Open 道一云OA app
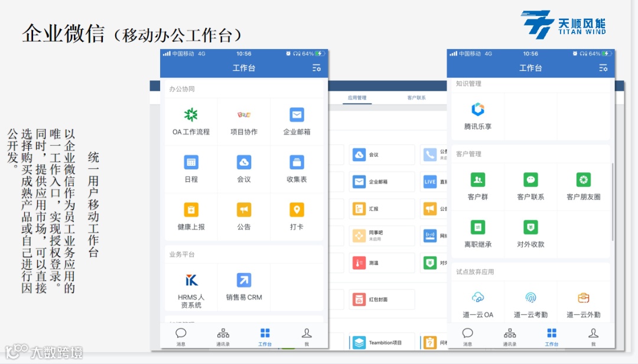The width and height of the screenshot is (638, 364). tap(478, 304)
